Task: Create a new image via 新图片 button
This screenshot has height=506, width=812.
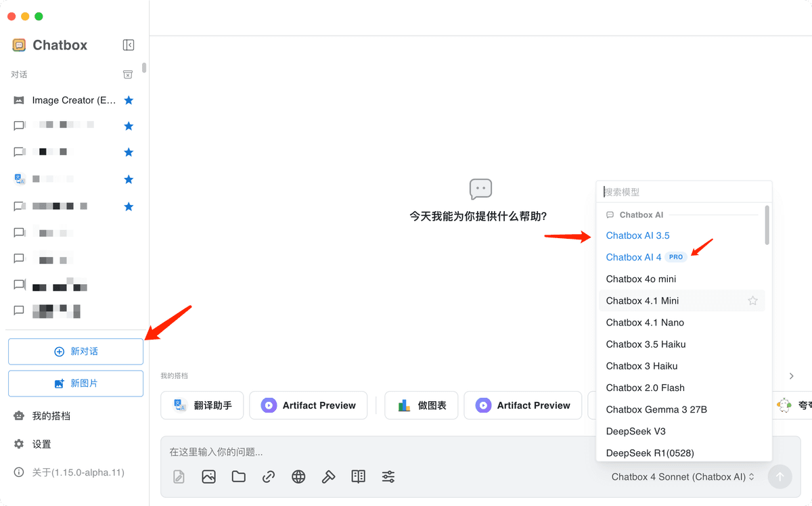Action: (75, 383)
